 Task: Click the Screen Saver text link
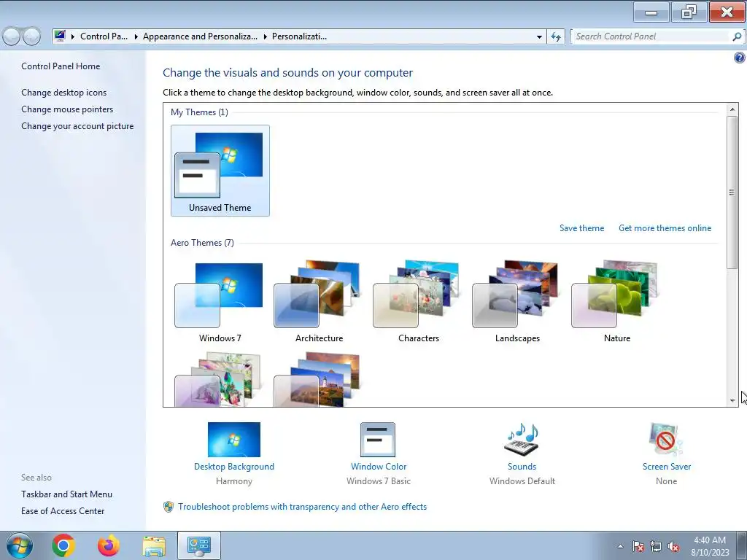point(667,467)
